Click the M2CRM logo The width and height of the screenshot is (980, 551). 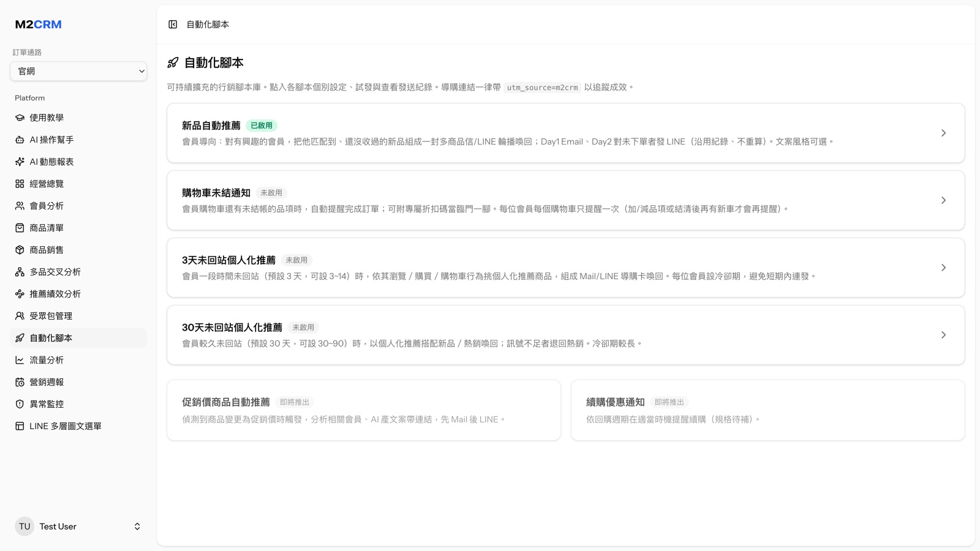[x=38, y=24]
